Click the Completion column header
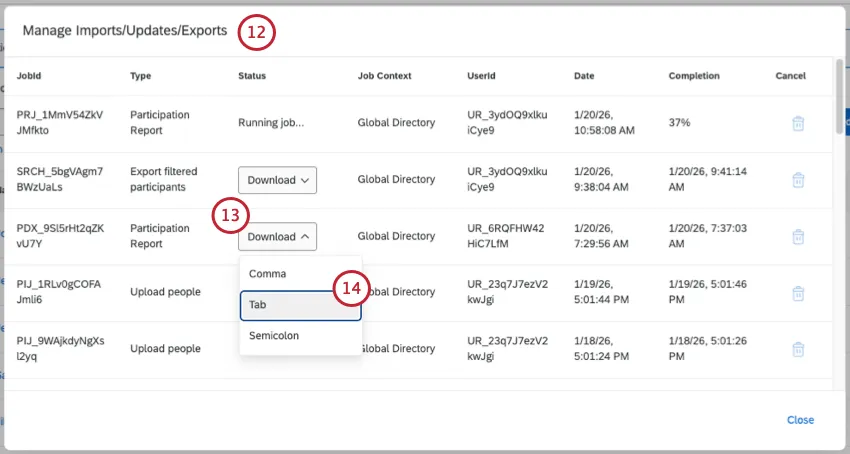 click(694, 76)
